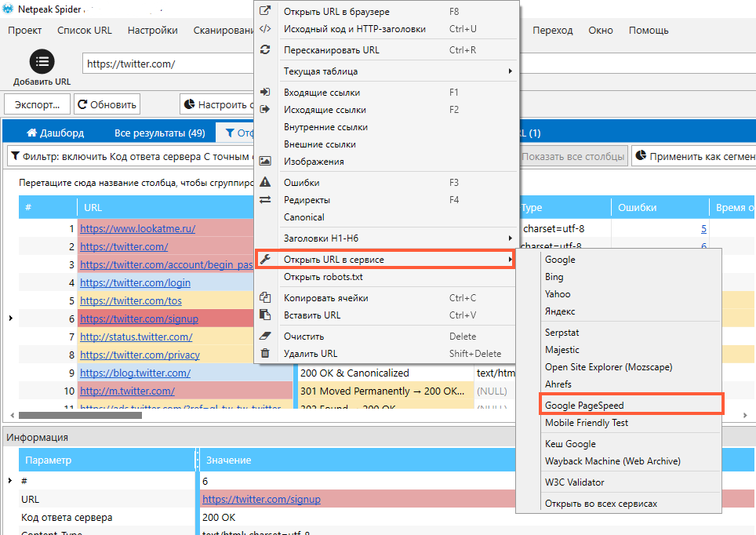Choose Google PageSpeed service
756x535 pixels.
point(631,405)
